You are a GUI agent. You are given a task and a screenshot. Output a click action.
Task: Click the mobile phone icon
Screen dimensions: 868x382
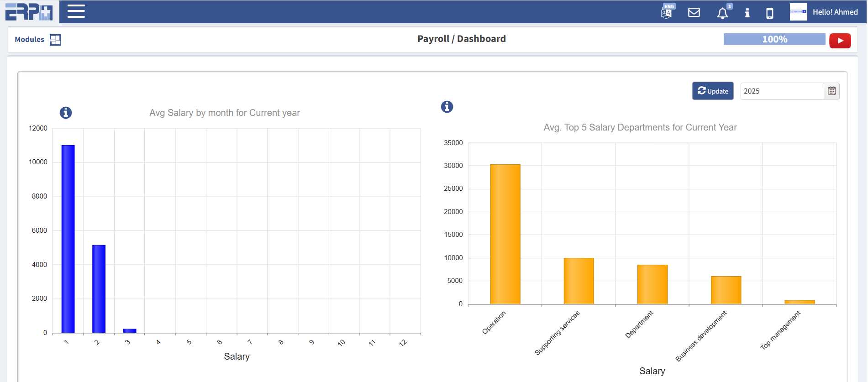point(770,13)
